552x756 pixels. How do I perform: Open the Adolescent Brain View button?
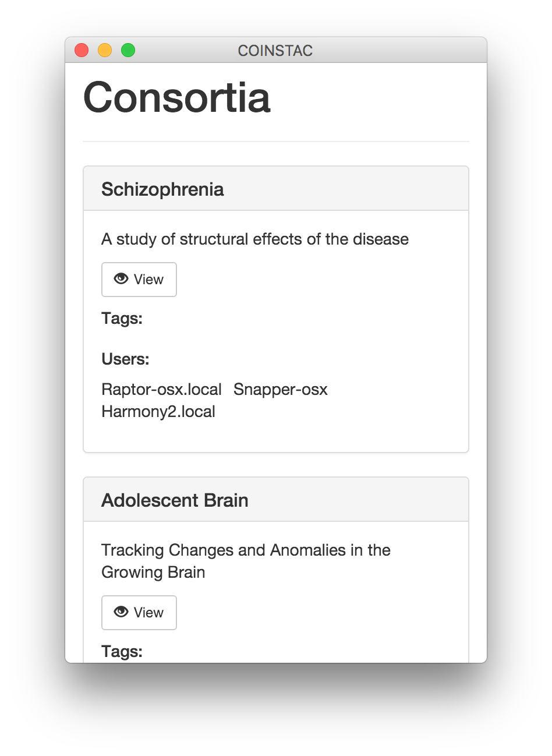click(139, 613)
